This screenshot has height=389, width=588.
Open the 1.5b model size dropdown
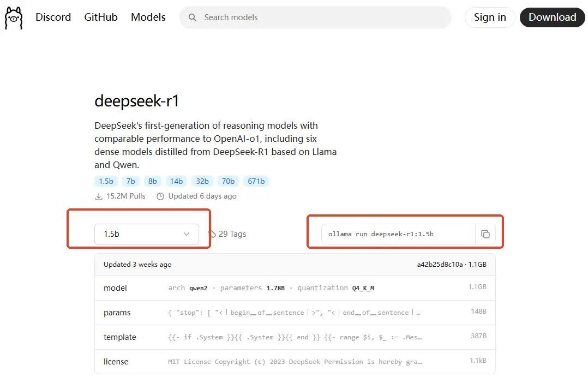click(147, 234)
